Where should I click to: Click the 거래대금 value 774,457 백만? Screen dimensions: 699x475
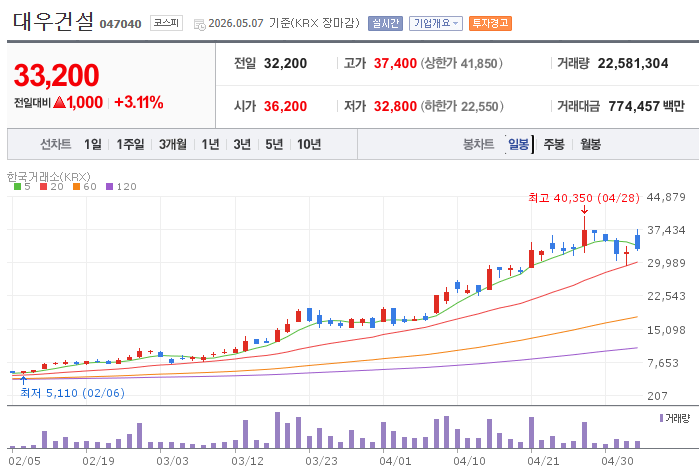pyautogui.click(x=646, y=106)
